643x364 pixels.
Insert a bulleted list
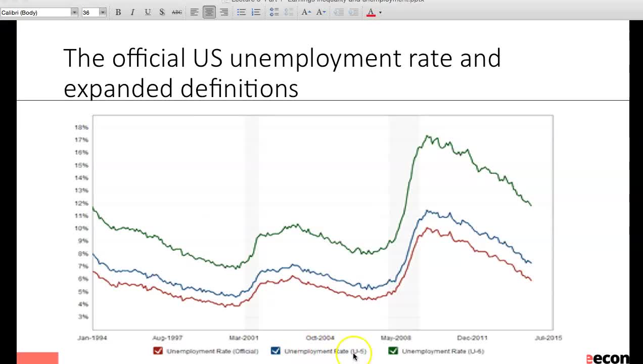242,12
